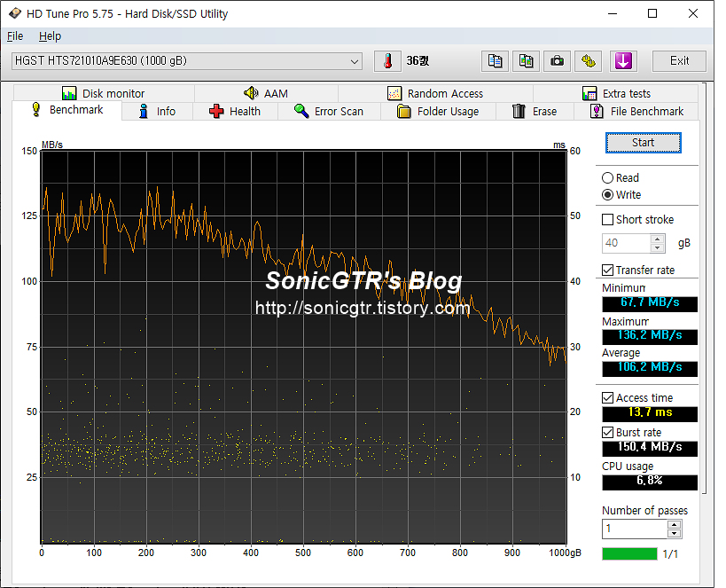Go to the Health tab
The image size is (726, 588).
pyautogui.click(x=235, y=112)
